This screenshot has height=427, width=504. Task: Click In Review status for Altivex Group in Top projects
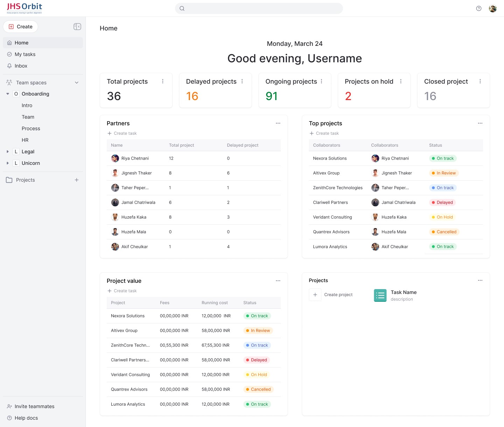tap(444, 173)
